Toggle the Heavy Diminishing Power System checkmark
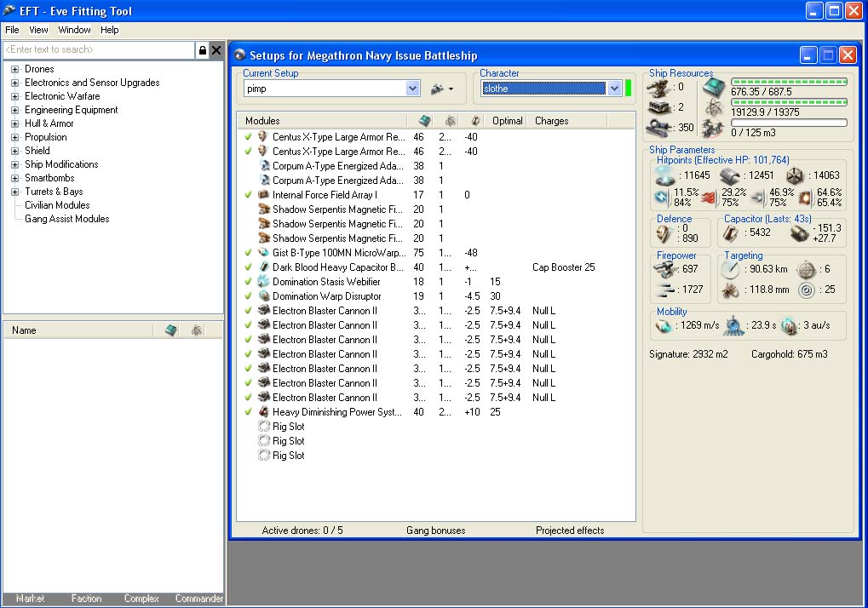Viewport: 868px width, 608px height. 248,411
